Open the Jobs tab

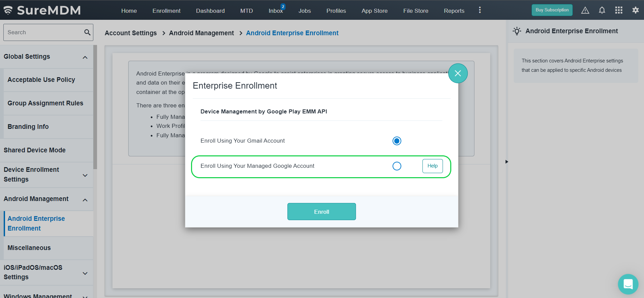305,11
